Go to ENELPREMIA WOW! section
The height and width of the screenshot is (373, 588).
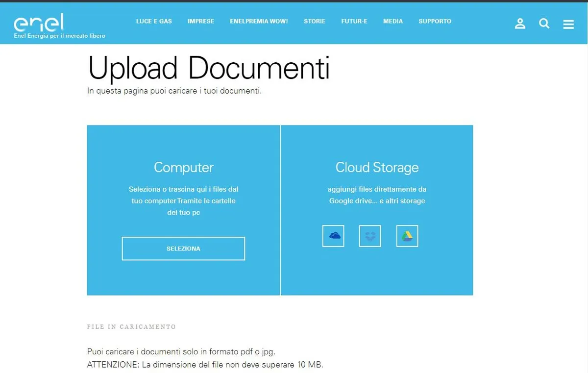tap(259, 22)
